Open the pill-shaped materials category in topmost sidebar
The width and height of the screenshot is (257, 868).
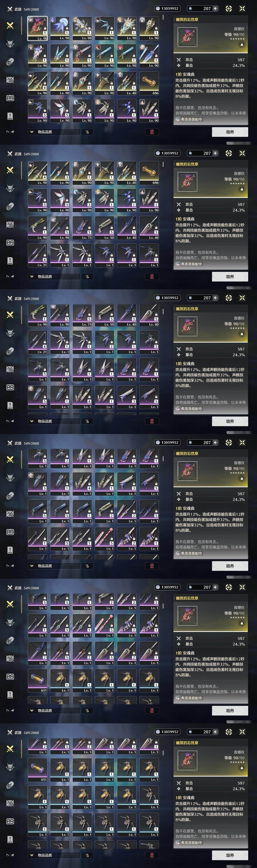[10, 62]
